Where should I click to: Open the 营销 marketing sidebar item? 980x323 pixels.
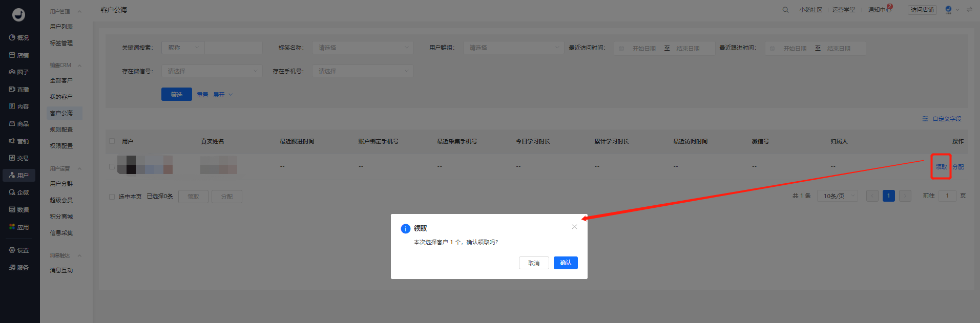point(19,141)
